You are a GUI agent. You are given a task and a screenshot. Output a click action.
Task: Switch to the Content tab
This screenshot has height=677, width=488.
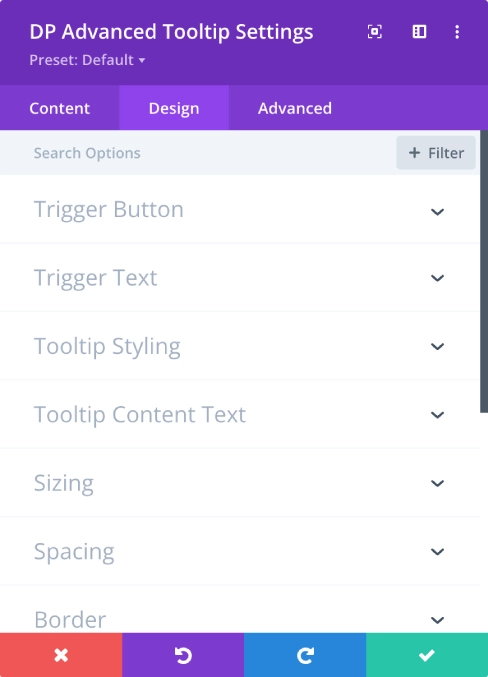[x=60, y=108]
